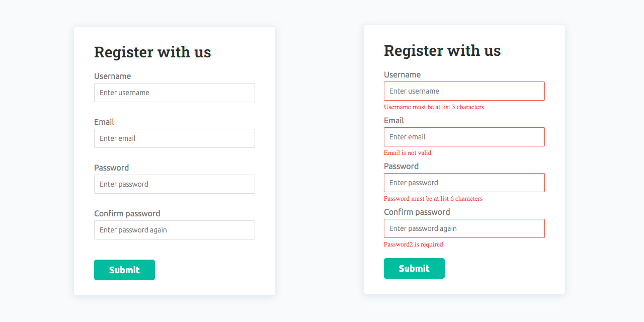Click the Username input on the left form
Image resolution: width=644 pixels, height=322 pixels.
coord(174,93)
